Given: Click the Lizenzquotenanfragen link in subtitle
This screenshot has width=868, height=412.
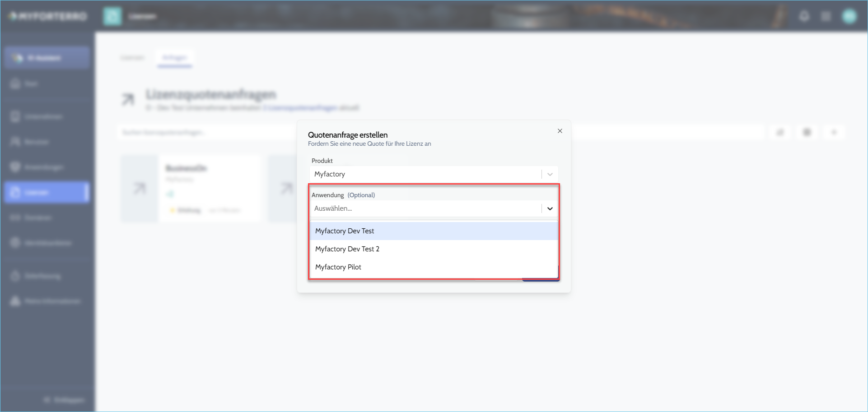Looking at the screenshot, I should [x=300, y=108].
